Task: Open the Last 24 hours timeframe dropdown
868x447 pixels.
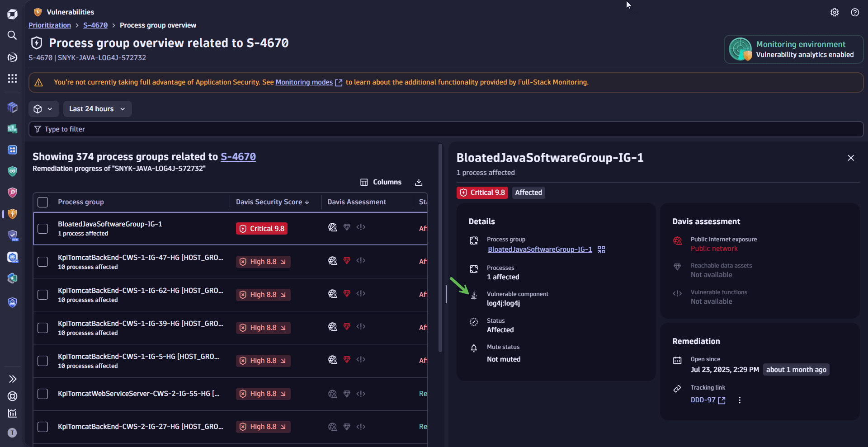Action: (97, 109)
